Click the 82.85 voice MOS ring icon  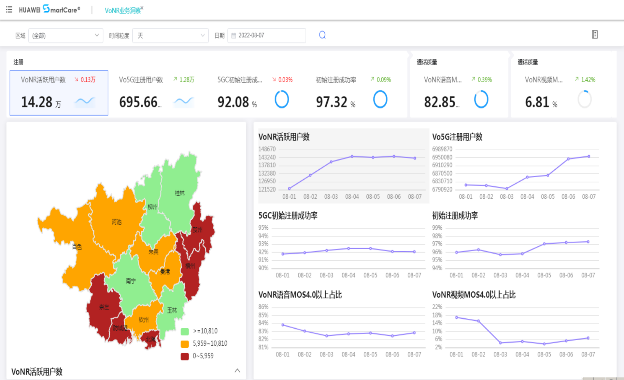[481, 99]
